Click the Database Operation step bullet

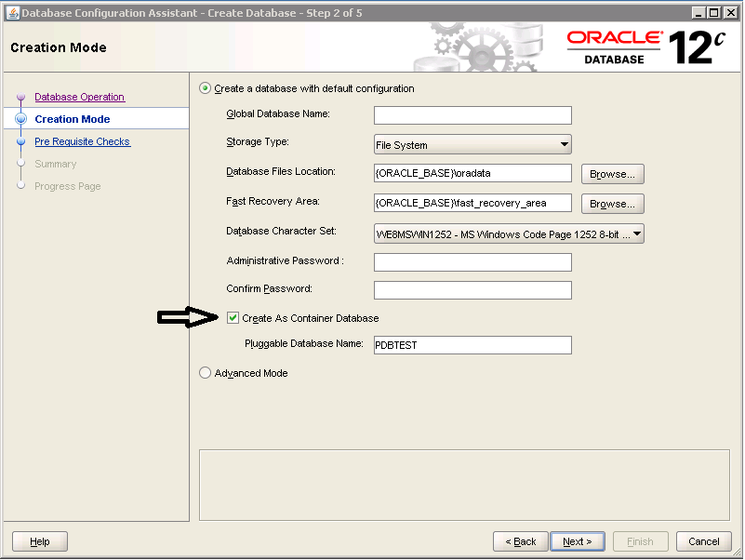click(x=20, y=97)
